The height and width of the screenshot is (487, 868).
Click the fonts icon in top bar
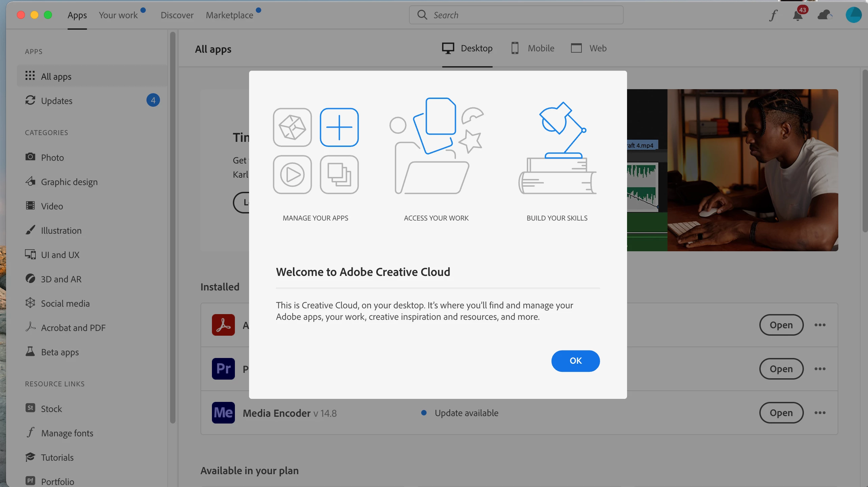click(x=773, y=15)
